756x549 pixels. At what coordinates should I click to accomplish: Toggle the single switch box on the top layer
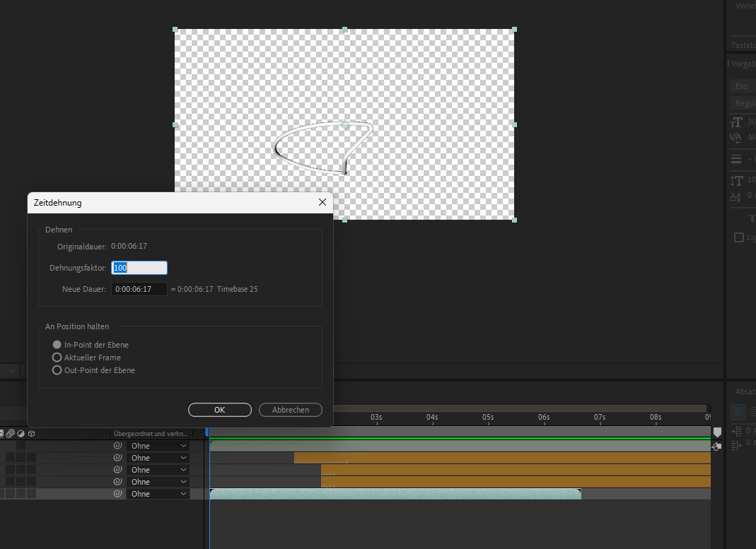pos(21,445)
